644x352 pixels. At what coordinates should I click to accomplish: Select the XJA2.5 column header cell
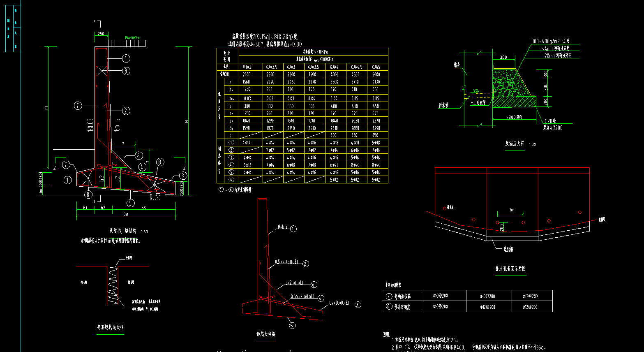click(x=271, y=67)
